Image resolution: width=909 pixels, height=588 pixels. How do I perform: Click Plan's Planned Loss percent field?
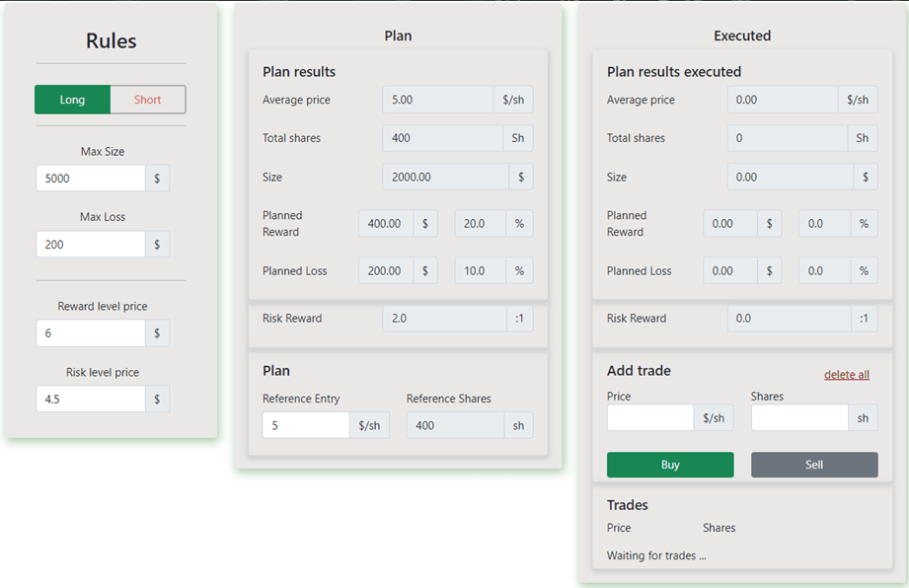[481, 271]
